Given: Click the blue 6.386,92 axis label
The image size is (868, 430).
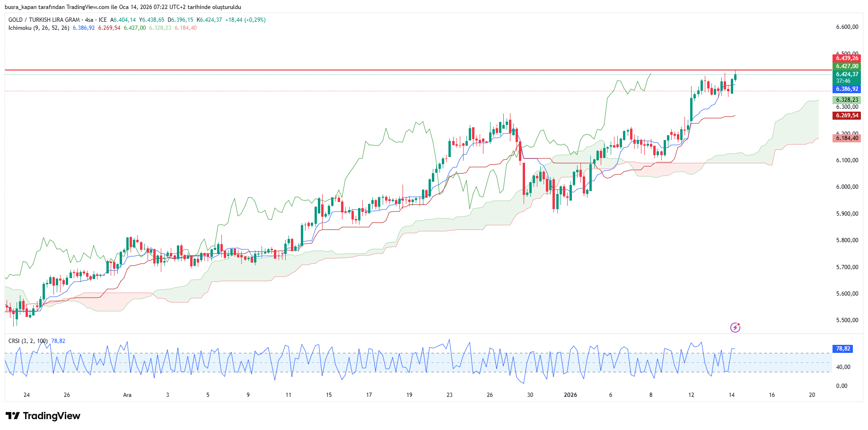Looking at the screenshot, I should (x=846, y=89).
